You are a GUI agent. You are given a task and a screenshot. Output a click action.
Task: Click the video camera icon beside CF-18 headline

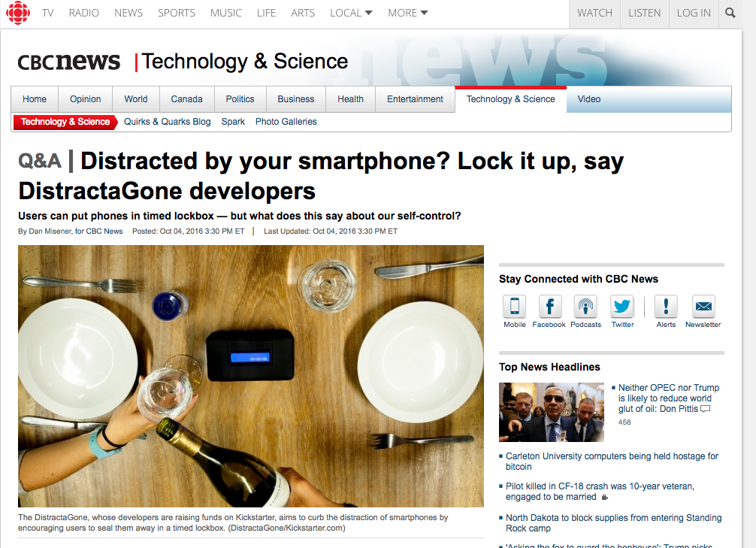605,498
